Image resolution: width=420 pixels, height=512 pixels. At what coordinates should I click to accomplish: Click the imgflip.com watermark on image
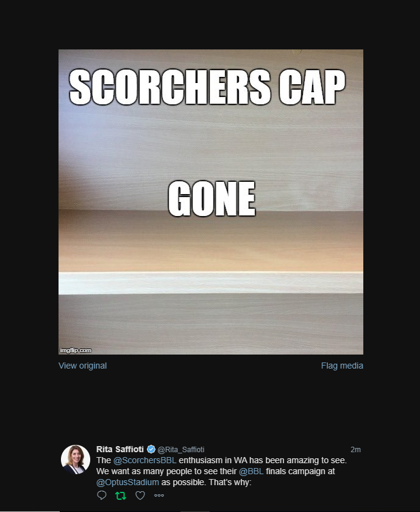(x=76, y=350)
